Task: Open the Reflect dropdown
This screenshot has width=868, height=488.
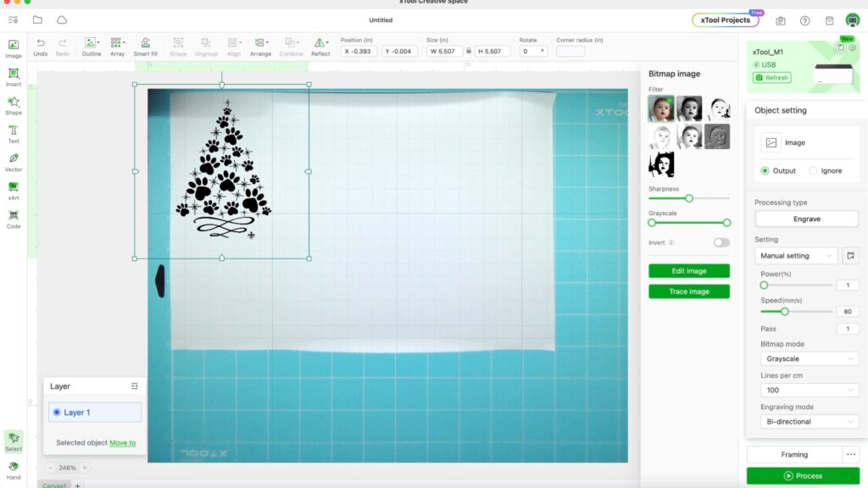Action: click(320, 47)
